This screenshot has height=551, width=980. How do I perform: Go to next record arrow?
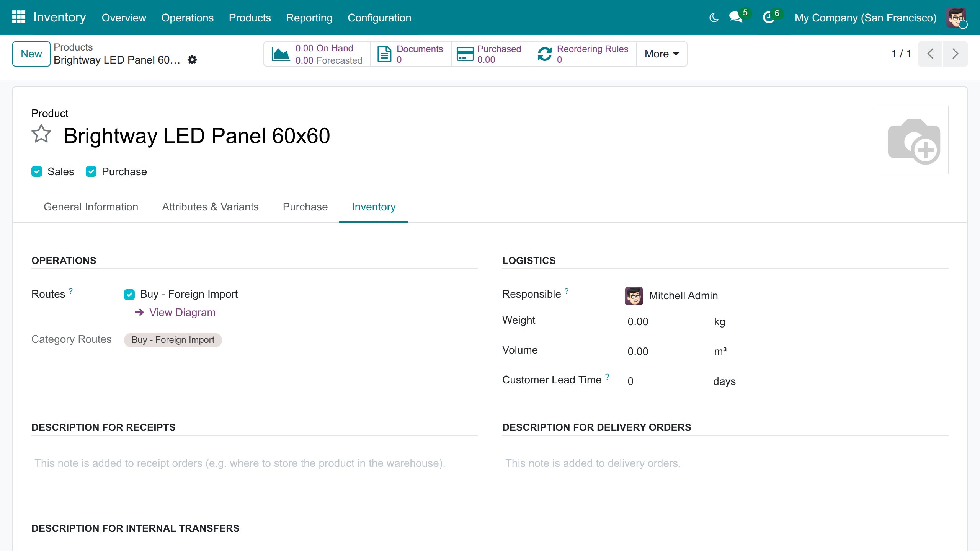pyautogui.click(x=955, y=54)
